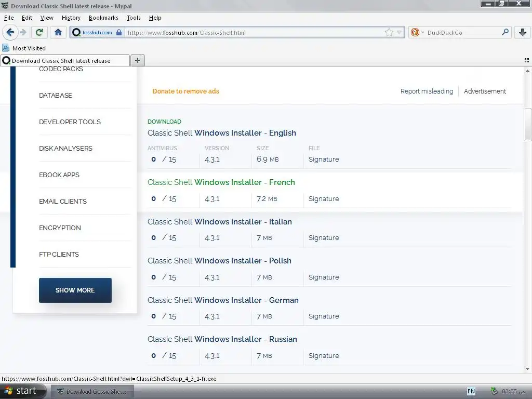Download Classic Shell Windows Installer - English
This screenshot has height=399, width=532.
tap(221, 132)
